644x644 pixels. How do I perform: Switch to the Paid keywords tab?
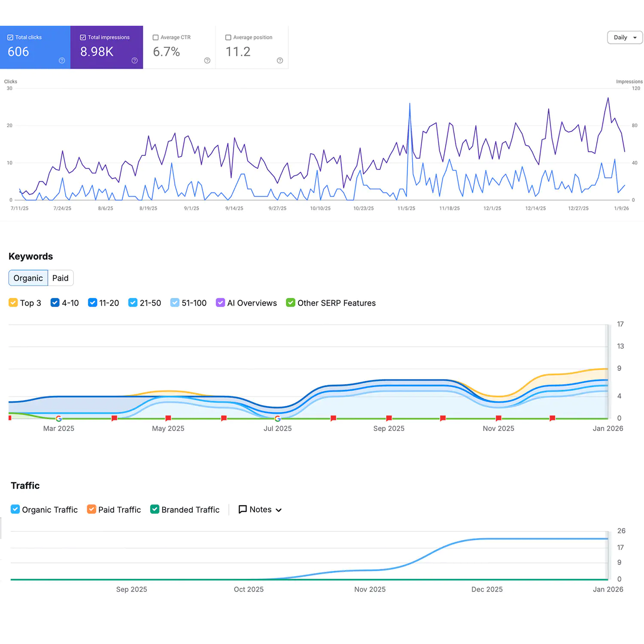pos(61,278)
